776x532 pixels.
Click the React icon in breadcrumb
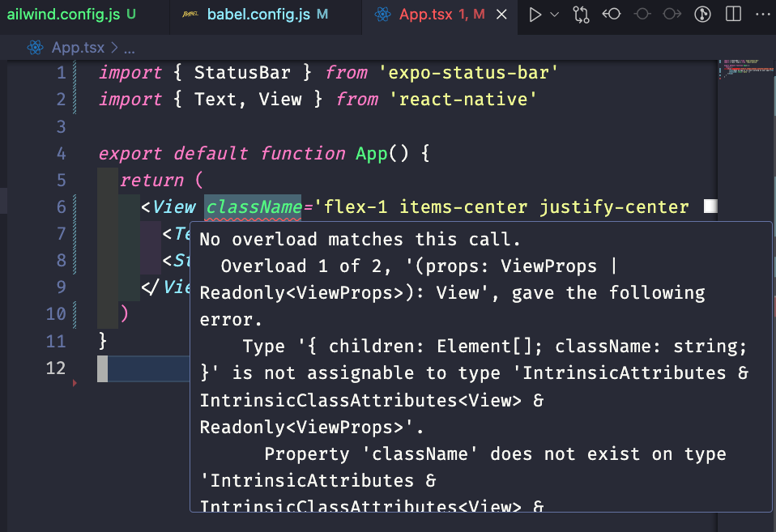tap(35, 48)
